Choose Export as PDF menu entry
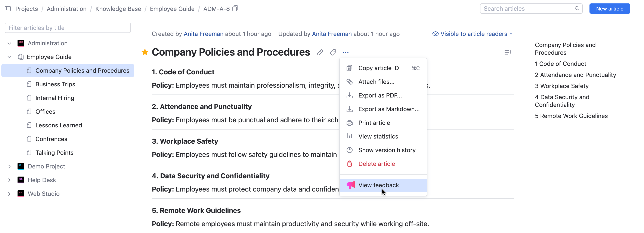Image resolution: width=644 pixels, height=233 pixels. tap(380, 96)
